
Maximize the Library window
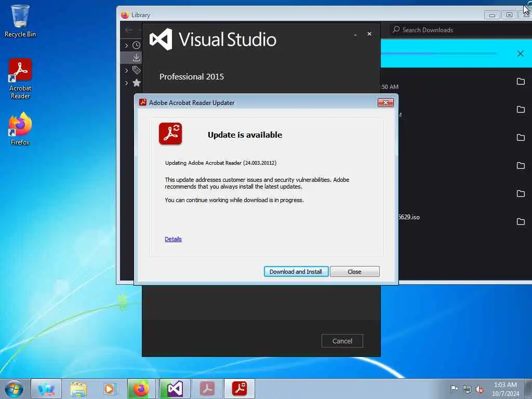click(509, 15)
